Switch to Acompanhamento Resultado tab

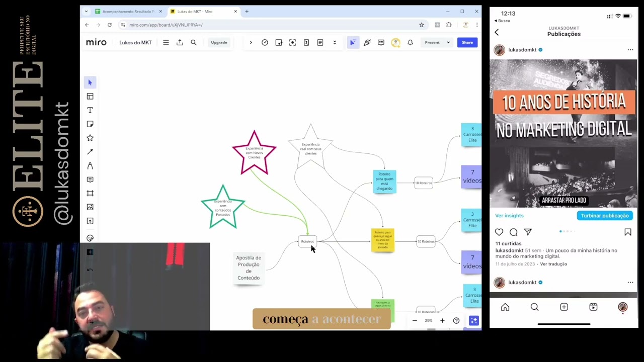(128, 12)
